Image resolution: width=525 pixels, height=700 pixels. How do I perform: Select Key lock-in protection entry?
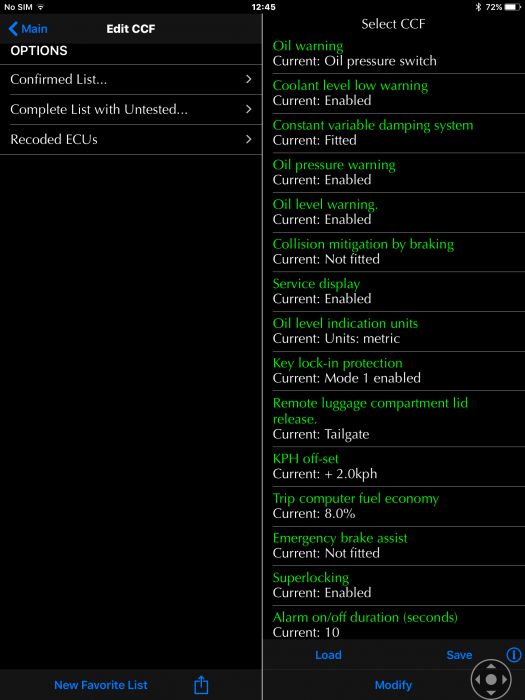(399, 371)
